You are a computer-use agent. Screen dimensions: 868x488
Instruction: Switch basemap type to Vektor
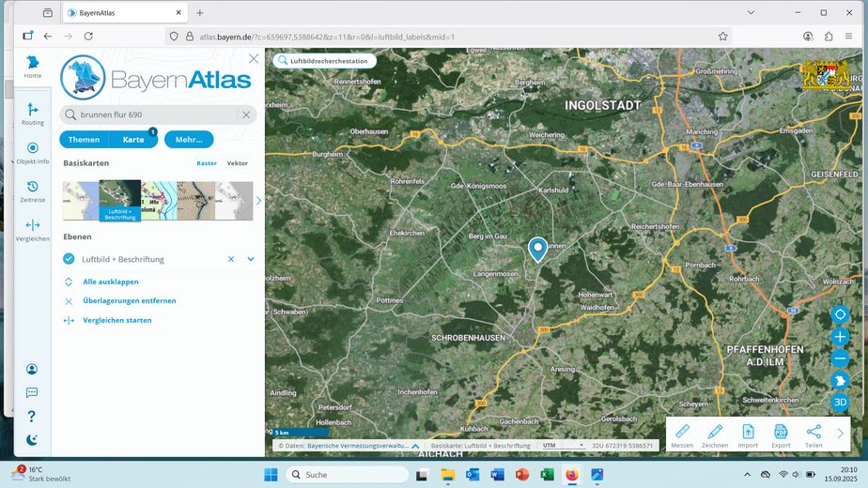[237, 163]
